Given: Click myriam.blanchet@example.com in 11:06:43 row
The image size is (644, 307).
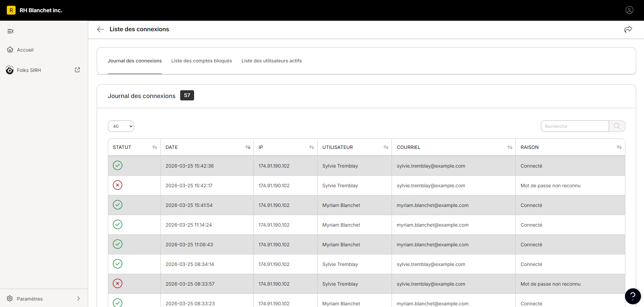Looking at the screenshot, I should pyautogui.click(x=433, y=245).
